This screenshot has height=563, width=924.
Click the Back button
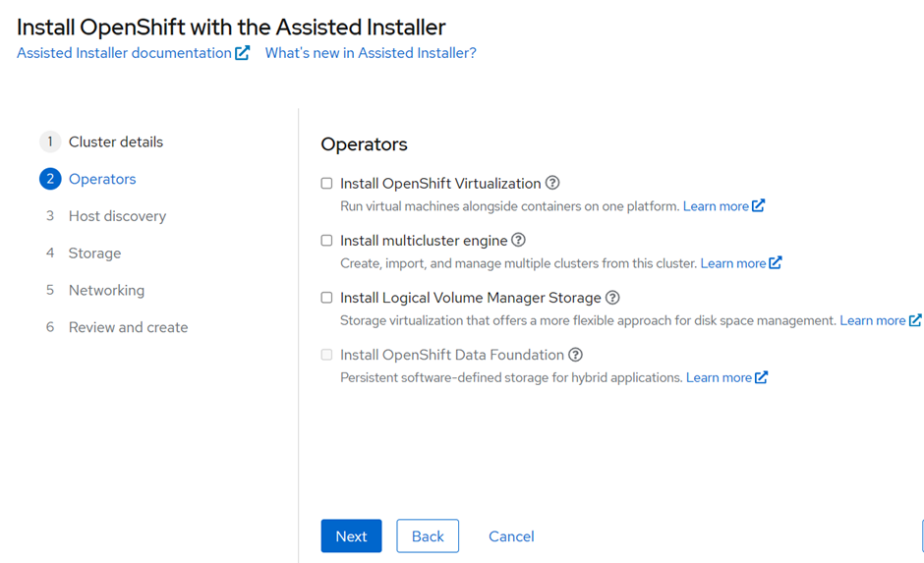coord(428,535)
